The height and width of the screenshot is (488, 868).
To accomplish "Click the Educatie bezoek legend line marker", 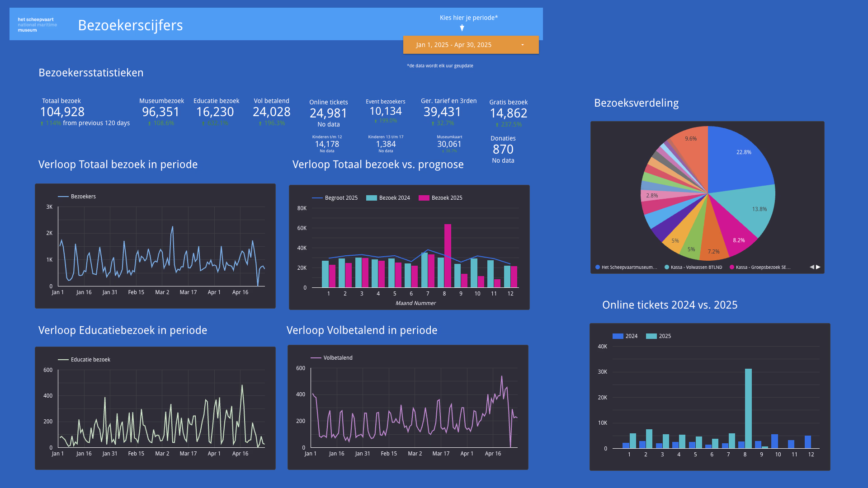I will [63, 360].
